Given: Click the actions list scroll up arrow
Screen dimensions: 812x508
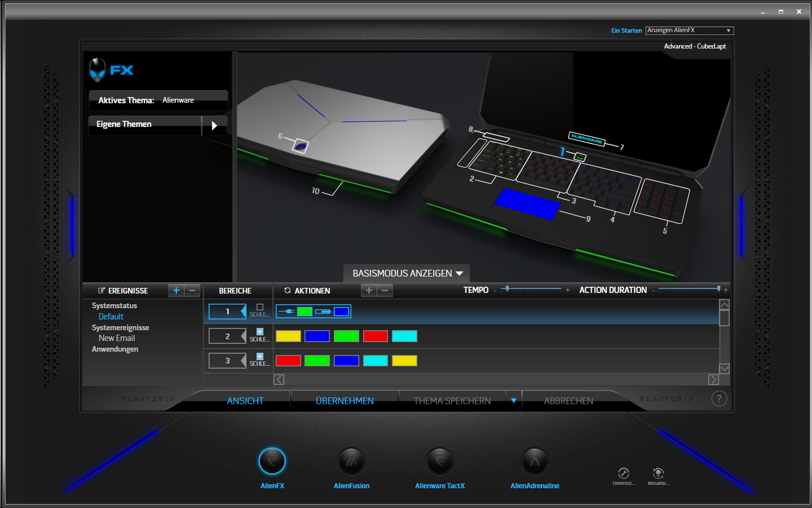Looking at the screenshot, I should [x=725, y=305].
